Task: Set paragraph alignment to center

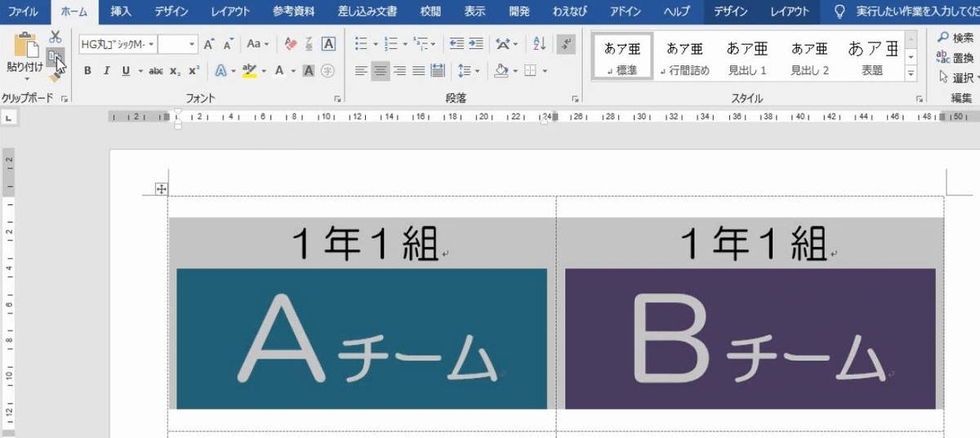Action: [x=381, y=71]
